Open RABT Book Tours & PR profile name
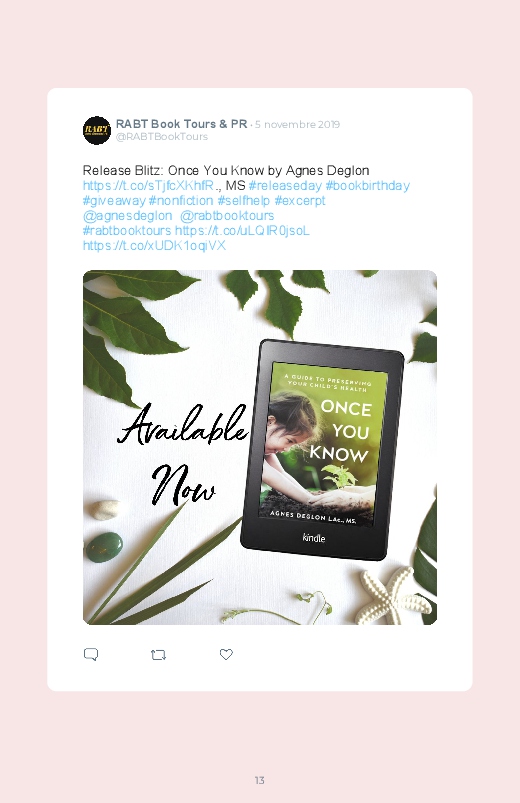The height and width of the screenshot is (803, 520). pos(181,124)
